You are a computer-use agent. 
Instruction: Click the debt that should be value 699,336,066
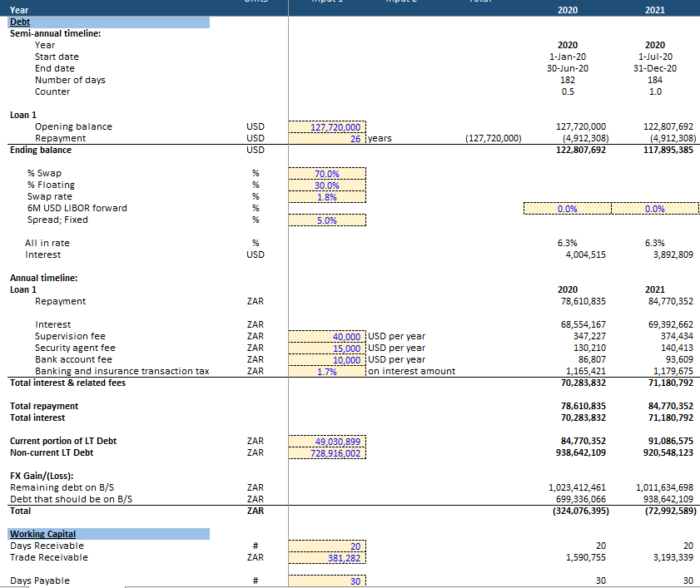pyautogui.click(x=581, y=499)
